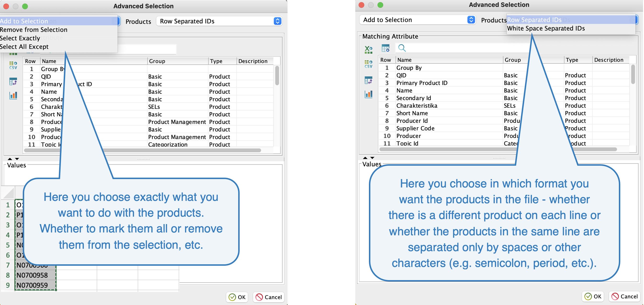This screenshot has width=644, height=305.
Task: Click the 'Group' column header in left window
Action: (178, 61)
